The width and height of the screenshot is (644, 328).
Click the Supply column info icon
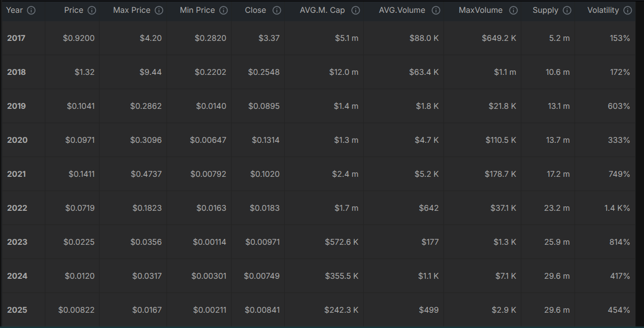click(x=567, y=10)
